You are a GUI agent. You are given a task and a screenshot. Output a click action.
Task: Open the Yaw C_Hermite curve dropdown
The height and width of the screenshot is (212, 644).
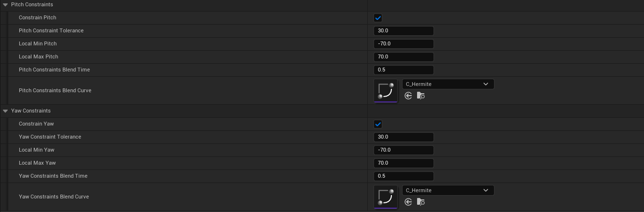pos(448,190)
